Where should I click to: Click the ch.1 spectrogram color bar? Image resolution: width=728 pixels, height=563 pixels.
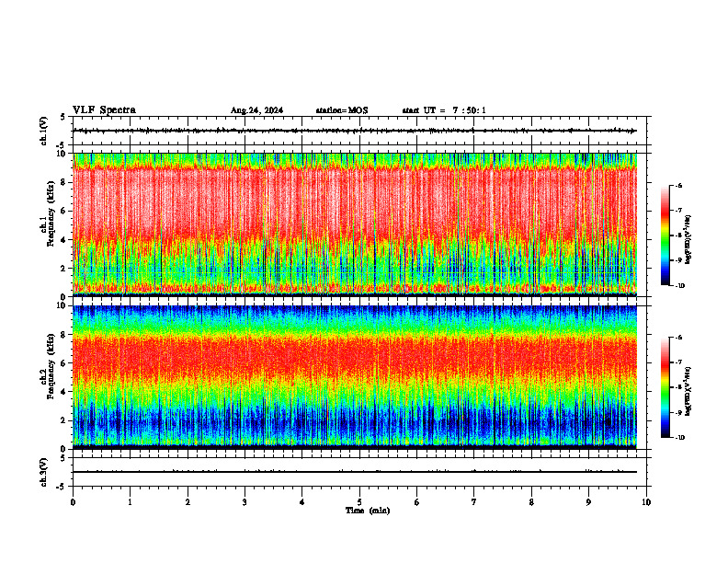[665, 236]
